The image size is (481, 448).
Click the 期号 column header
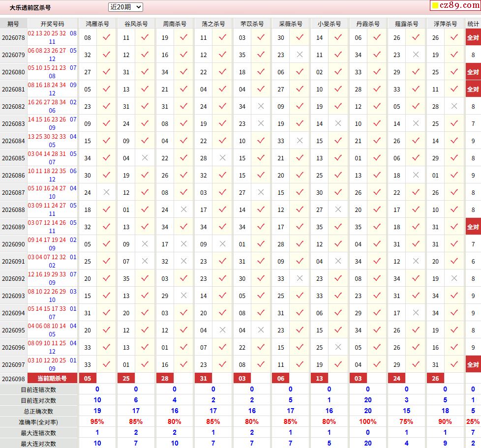13,24
